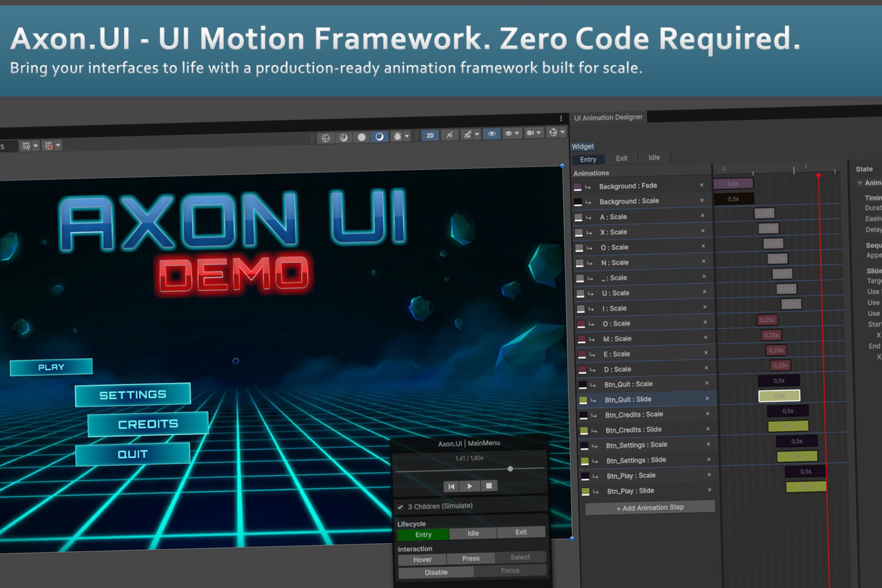
Task: Click the SETTINGS button in the scene
Action: click(x=133, y=395)
